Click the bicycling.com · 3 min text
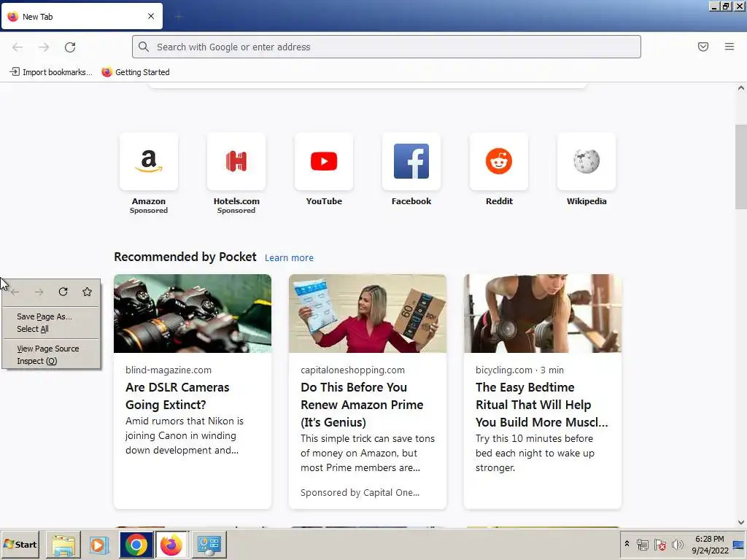Screen dimensions: 747x560 (519, 370)
